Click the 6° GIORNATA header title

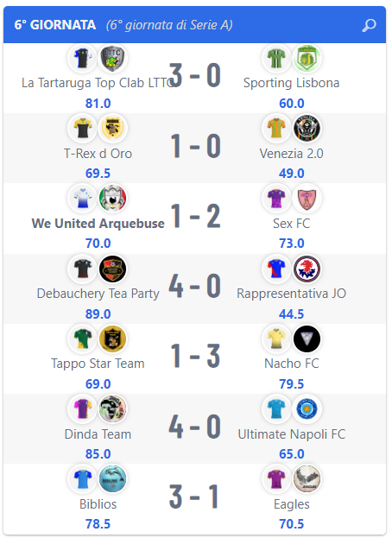pyautogui.click(x=55, y=25)
